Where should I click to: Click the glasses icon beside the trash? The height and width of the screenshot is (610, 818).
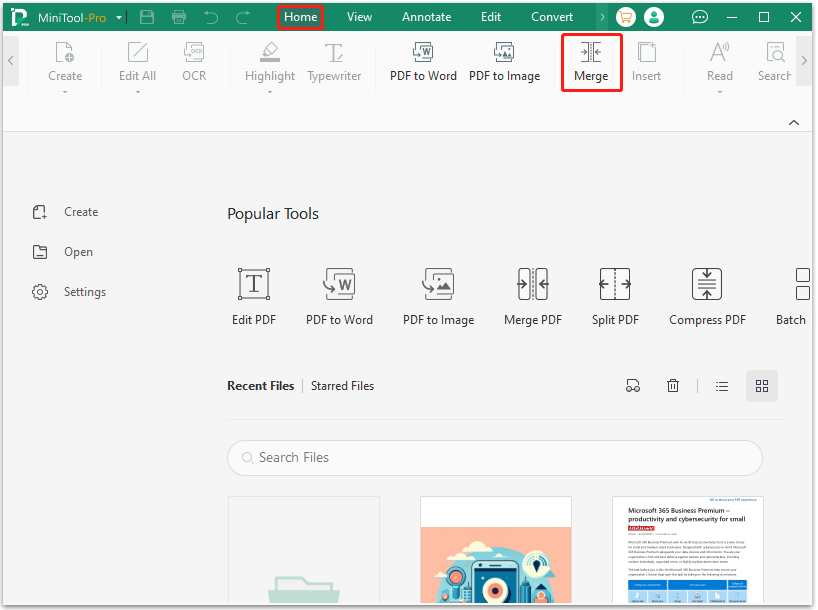coord(633,386)
